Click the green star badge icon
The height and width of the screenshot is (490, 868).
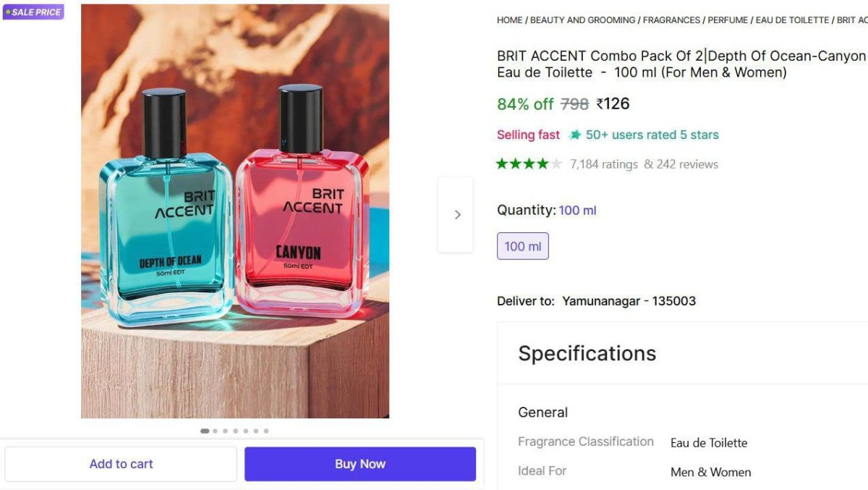tap(575, 135)
